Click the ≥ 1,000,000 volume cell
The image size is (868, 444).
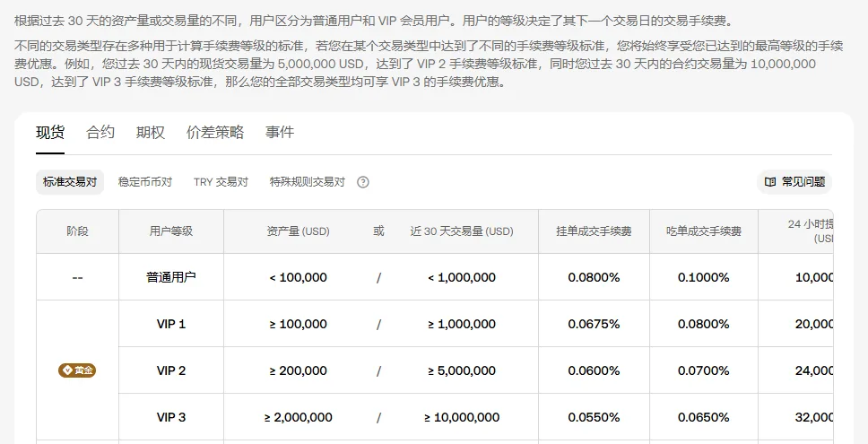click(462, 324)
